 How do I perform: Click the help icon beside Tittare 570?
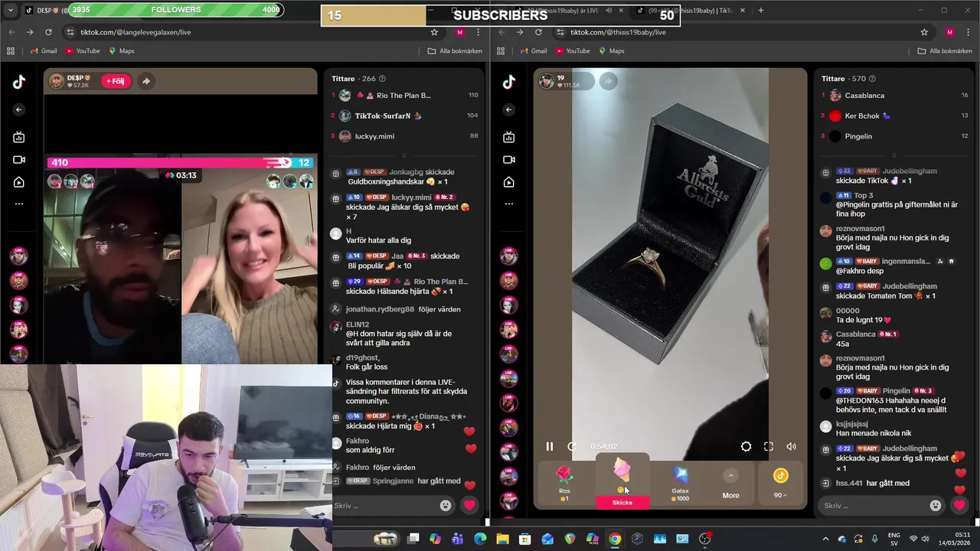[872, 78]
